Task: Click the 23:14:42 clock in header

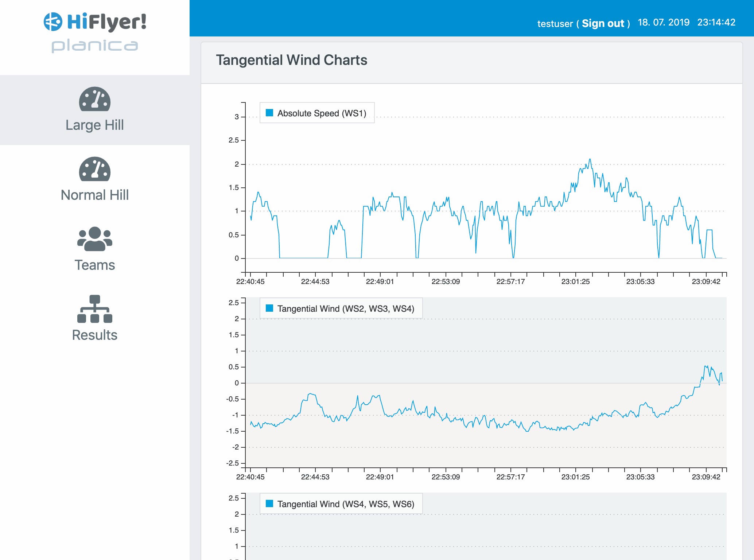Action: (x=716, y=23)
